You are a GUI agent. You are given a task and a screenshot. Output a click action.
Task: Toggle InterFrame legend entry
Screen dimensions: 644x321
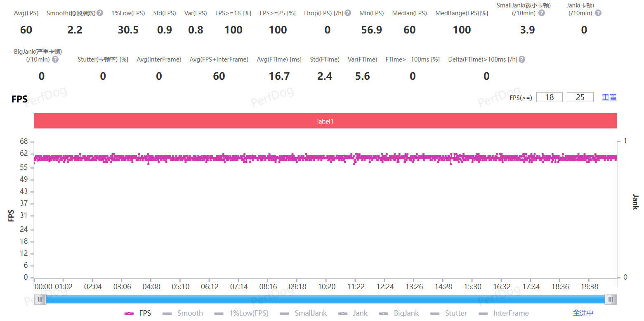504,313
